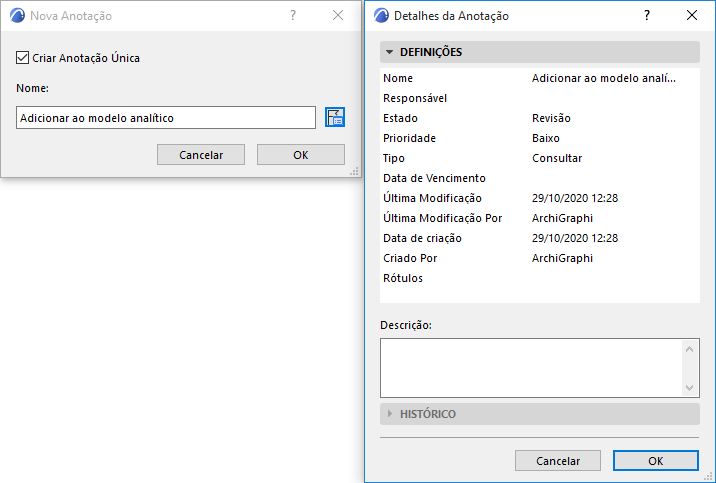This screenshot has width=716, height=483.
Task: Open the Tipo value Consultar
Action: tap(557, 158)
